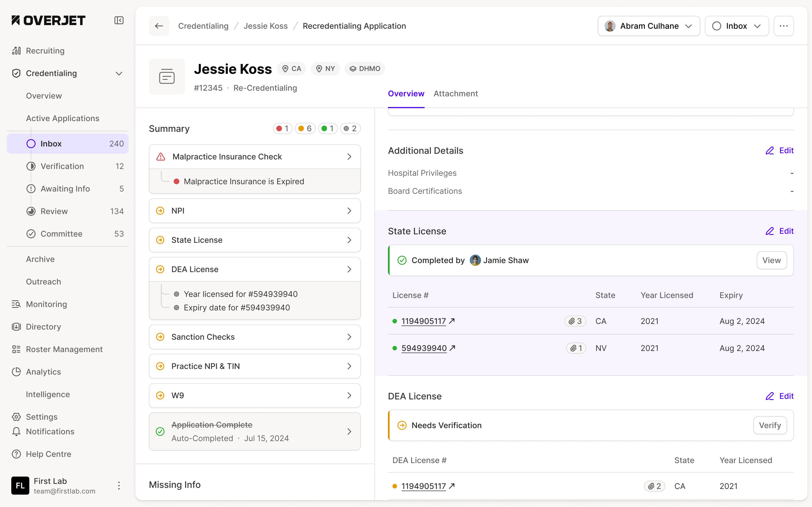
Task: Click the red status filter showing 1
Action: [283, 128]
